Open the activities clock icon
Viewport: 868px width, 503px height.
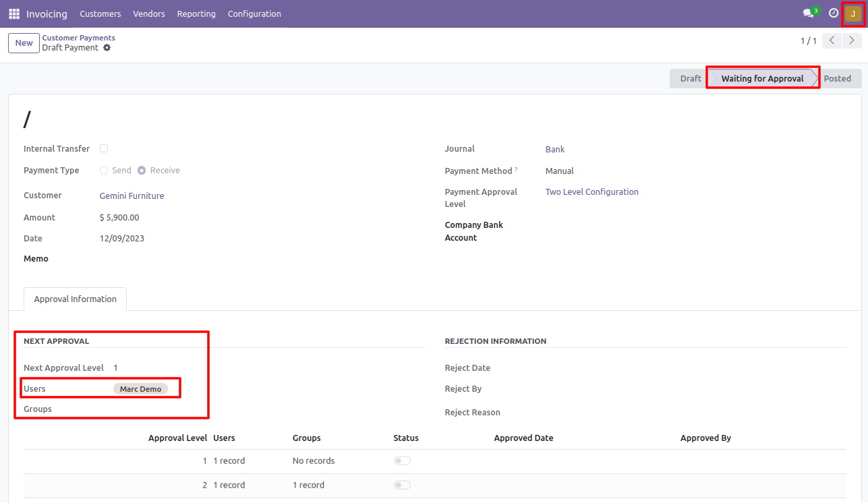(x=834, y=13)
